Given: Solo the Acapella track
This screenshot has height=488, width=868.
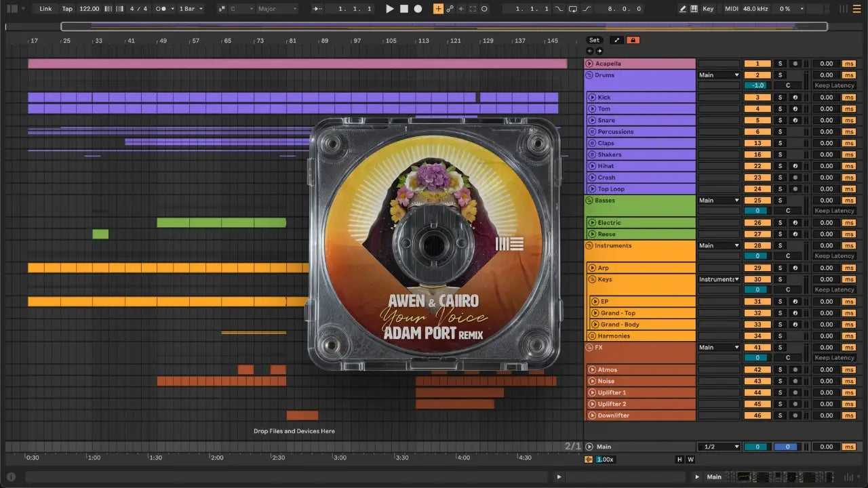Looking at the screenshot, I should pyautogui.click(x=779, y=64).
